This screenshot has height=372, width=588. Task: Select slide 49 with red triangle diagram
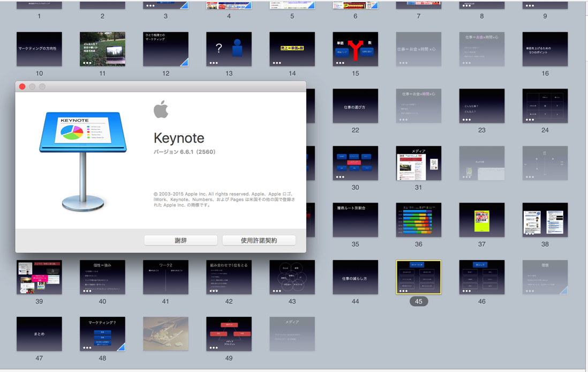(x=229, y=334)
